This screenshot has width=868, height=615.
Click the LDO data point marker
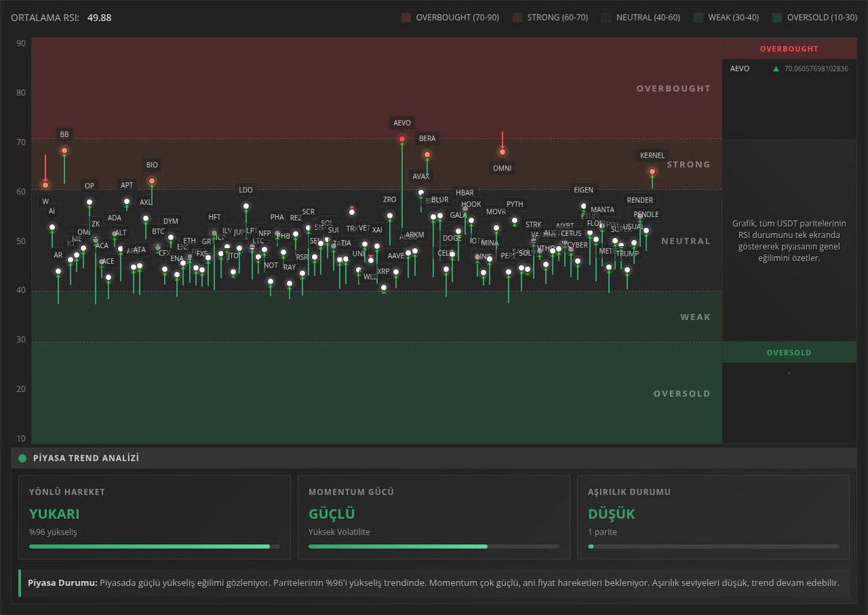[246, 206]
